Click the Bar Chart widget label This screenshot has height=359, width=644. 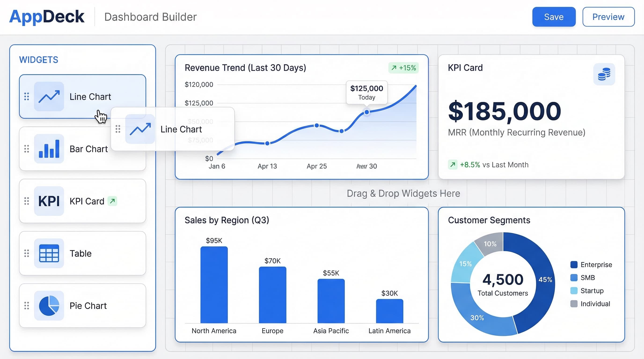(x=89, y=149)
